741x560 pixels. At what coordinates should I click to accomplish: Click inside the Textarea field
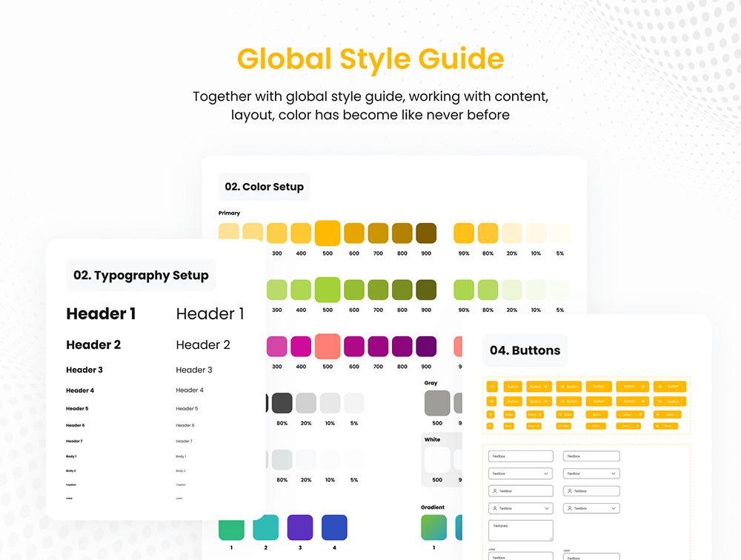point(521,530)
